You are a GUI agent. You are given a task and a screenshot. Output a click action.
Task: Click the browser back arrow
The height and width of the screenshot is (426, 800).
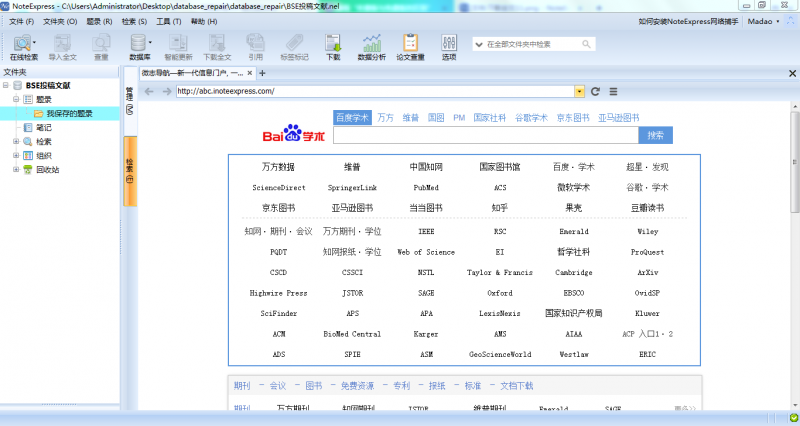pos(149,91)
